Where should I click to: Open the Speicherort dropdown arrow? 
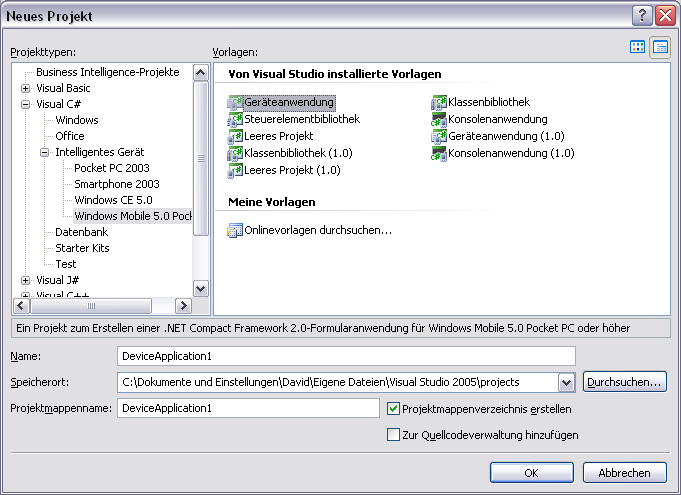point(566,383)
